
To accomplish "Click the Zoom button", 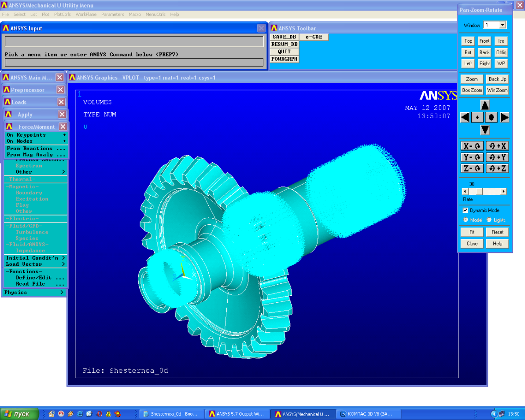I will (x=472, y=79).
